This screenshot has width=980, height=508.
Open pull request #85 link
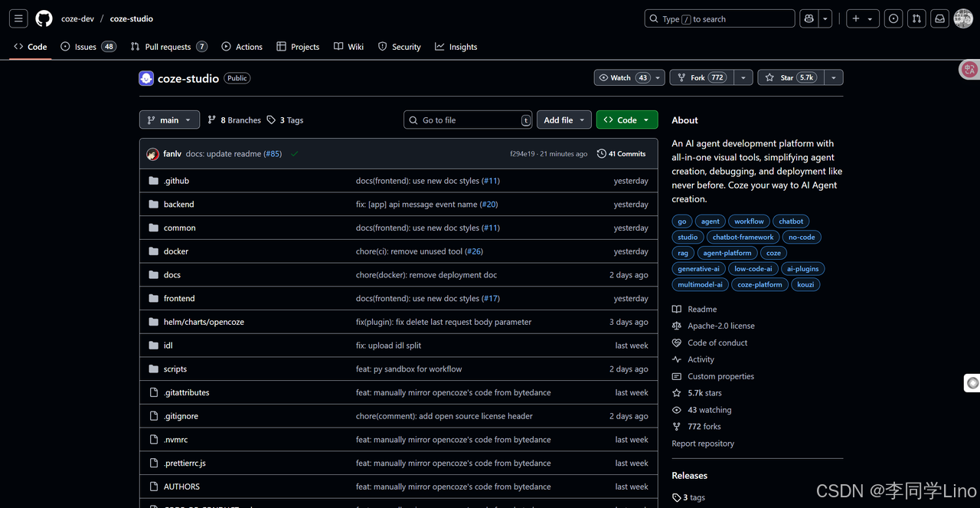(273, 154)
